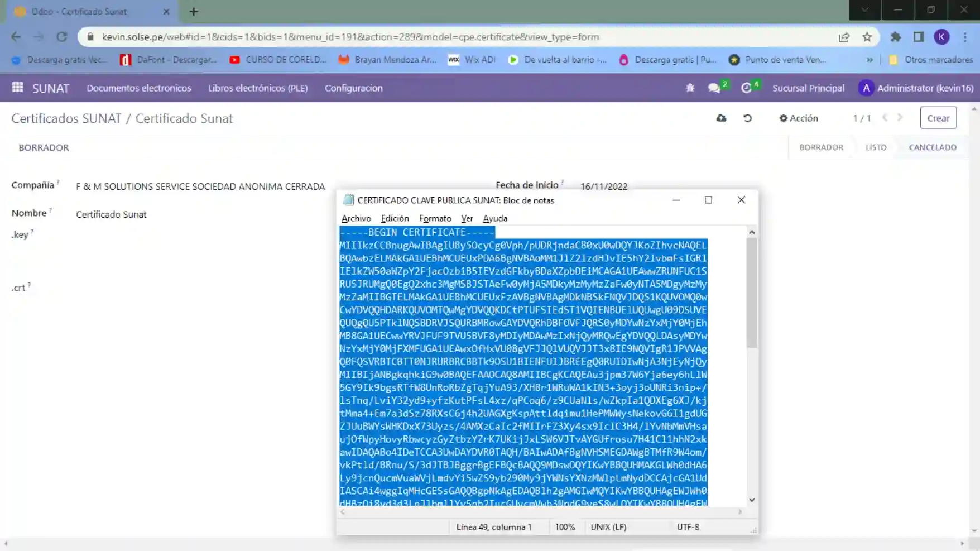Bookmark this page with the star icon

[867, 37]
